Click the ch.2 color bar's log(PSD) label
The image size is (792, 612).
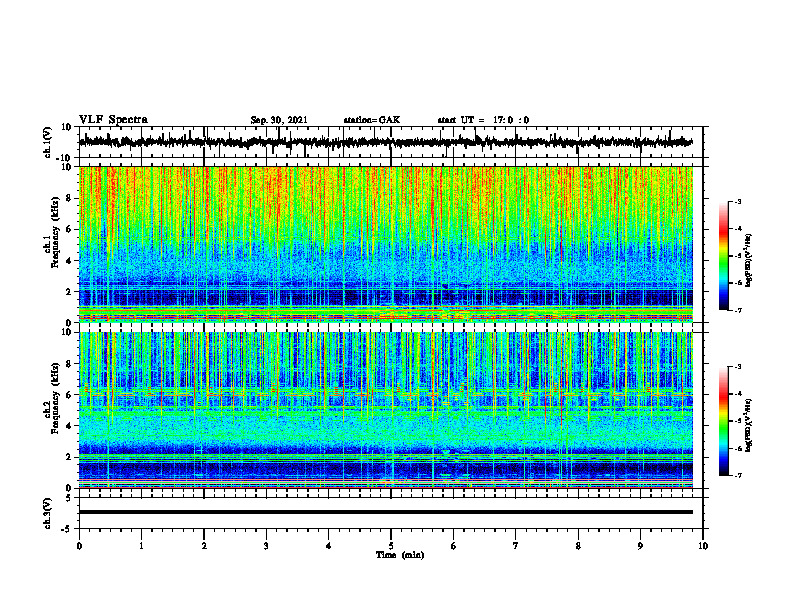(748, 425)
